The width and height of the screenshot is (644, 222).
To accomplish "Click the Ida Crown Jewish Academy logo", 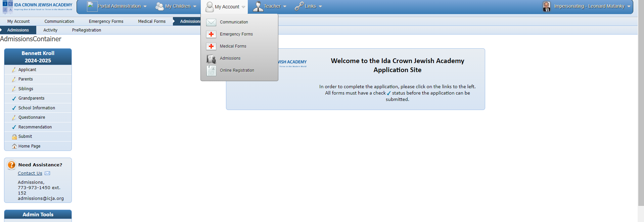I will pyautogui.click(x=38, y=7).
